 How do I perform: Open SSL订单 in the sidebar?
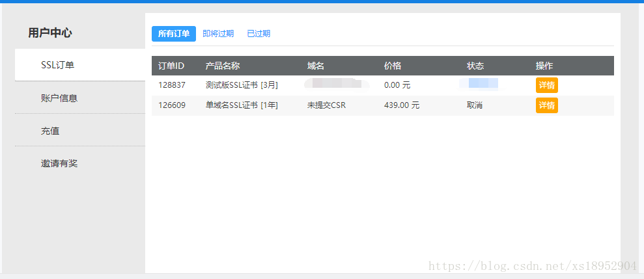pyautogui.click(x=80, y=65)
